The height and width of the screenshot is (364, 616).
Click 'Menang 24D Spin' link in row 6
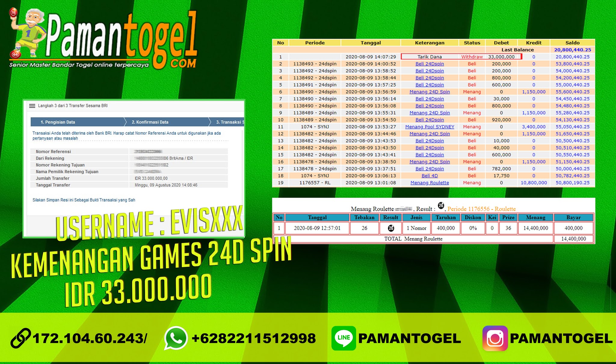(x=430, y=92)
